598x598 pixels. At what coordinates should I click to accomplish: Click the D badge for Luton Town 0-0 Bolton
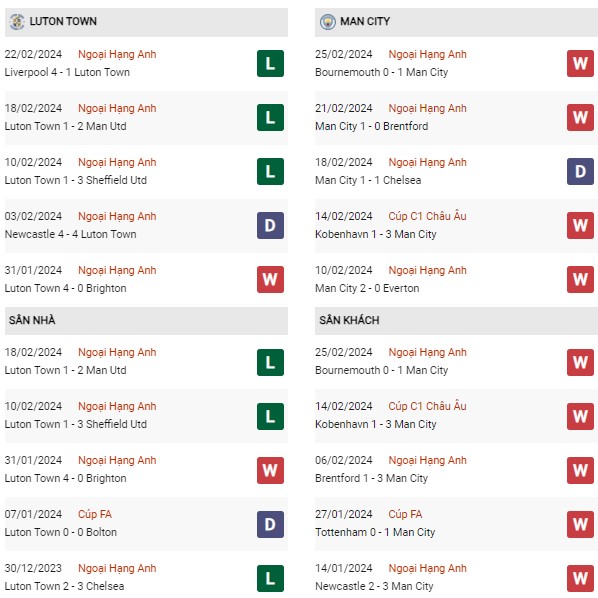click(270, 524)
